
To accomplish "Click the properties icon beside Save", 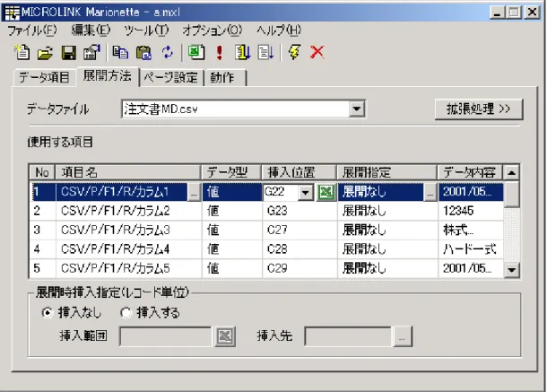I will pos(91,53).
